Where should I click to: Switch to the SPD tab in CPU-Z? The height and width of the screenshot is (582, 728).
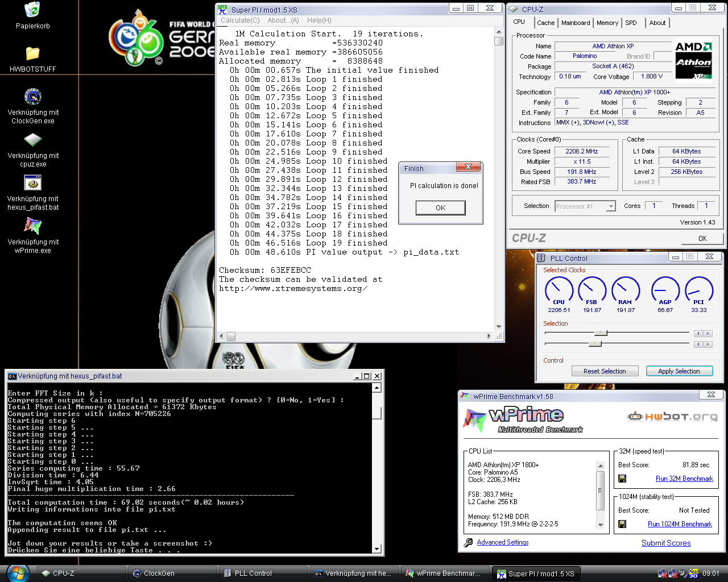pos(631,23)
